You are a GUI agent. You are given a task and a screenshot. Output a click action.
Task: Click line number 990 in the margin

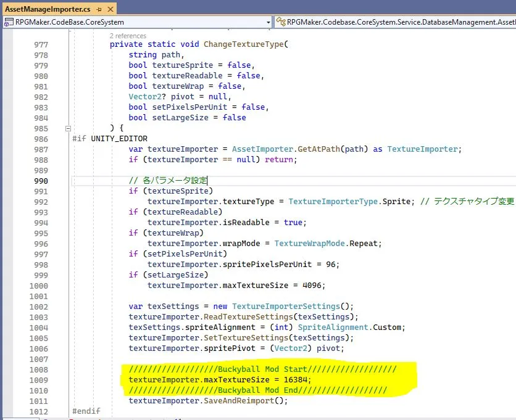point(41,181)
